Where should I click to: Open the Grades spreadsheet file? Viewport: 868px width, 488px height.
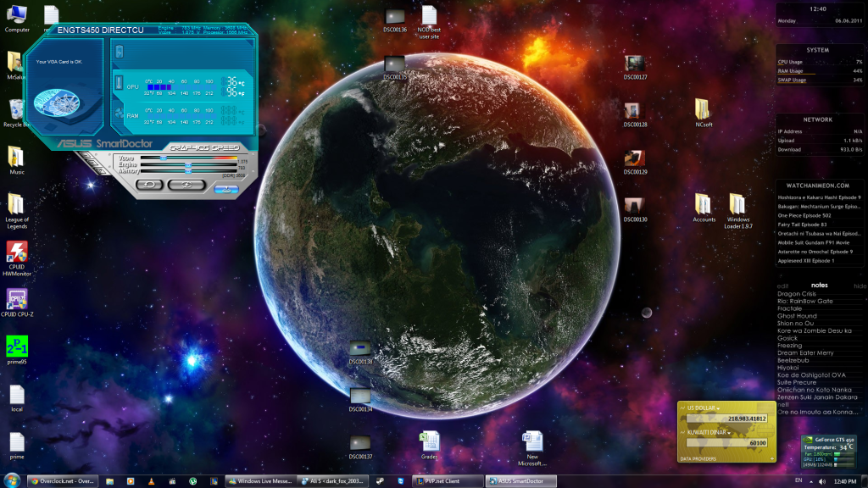429,446
